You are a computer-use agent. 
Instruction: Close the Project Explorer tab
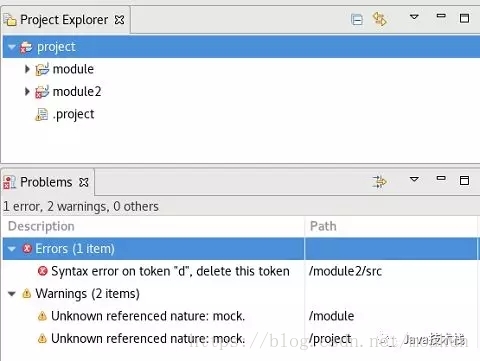[119, 20]
